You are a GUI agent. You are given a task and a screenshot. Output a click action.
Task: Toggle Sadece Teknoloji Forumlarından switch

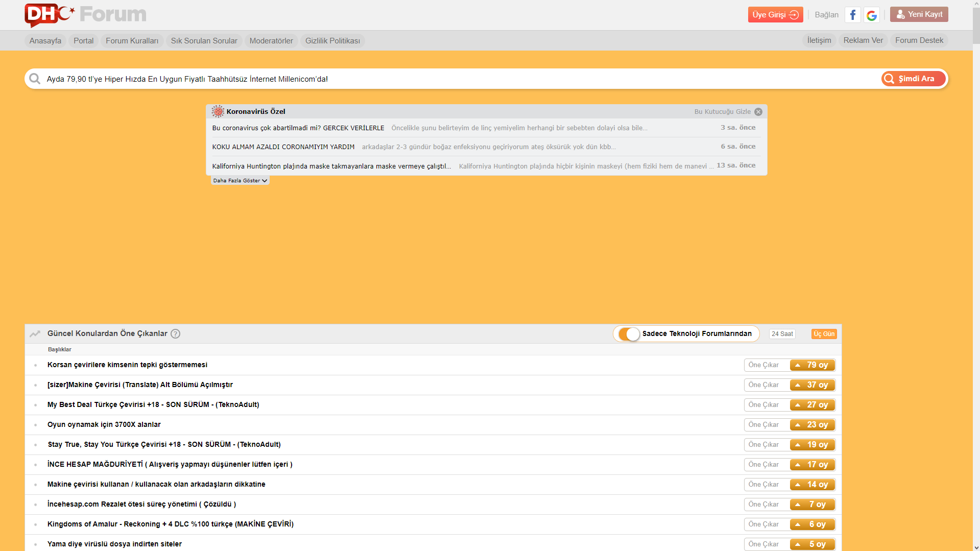tap(629, 334)
